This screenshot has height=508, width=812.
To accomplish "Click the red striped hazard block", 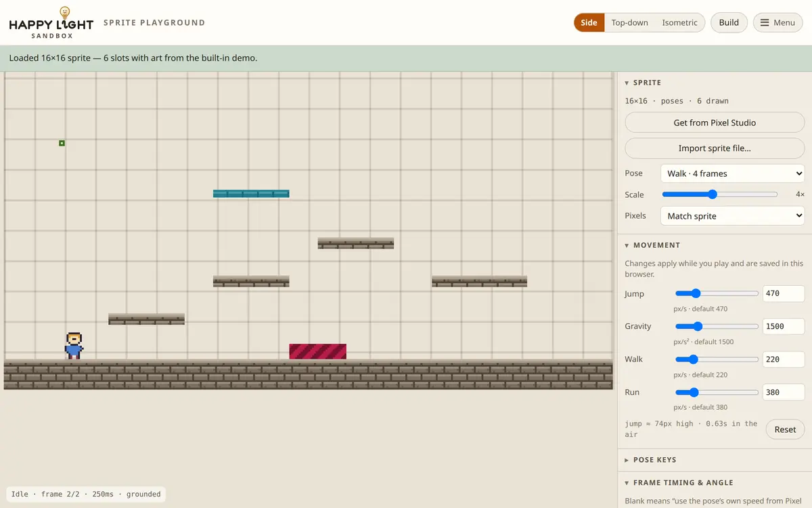I will [318, 352].
